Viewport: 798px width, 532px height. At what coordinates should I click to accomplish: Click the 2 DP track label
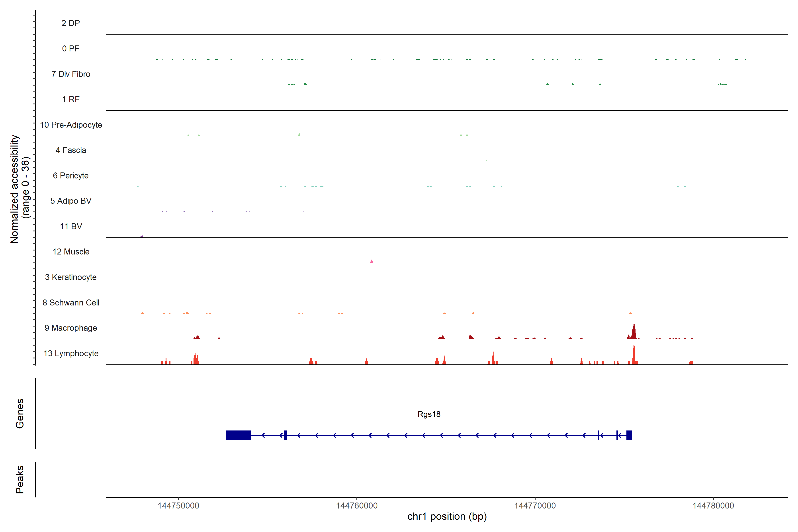[70, 23]
